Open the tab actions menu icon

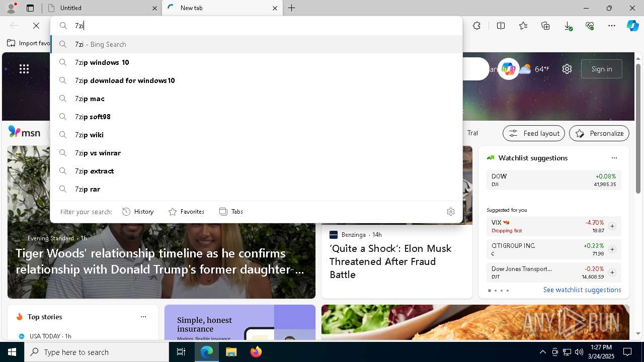tap(30, 8)
